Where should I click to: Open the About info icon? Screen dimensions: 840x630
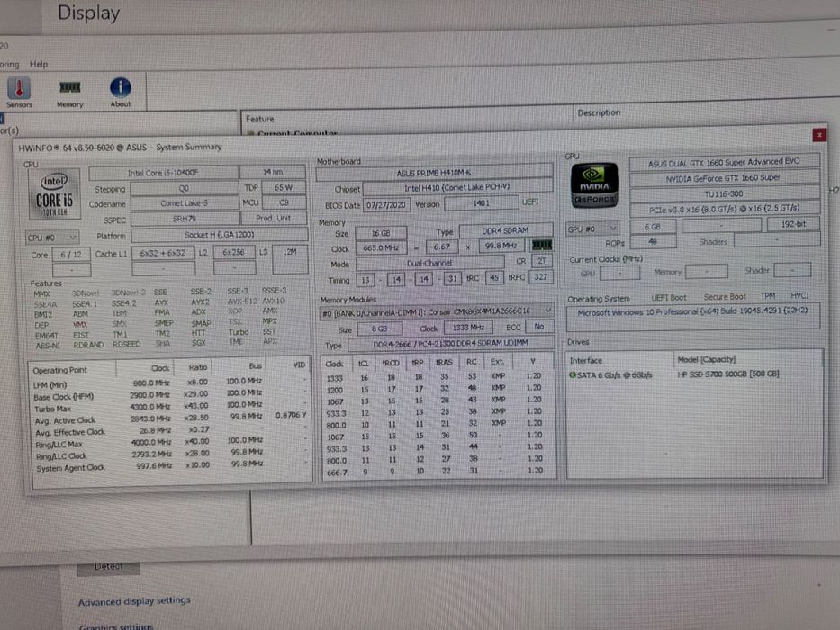click(x=120, y=92)
